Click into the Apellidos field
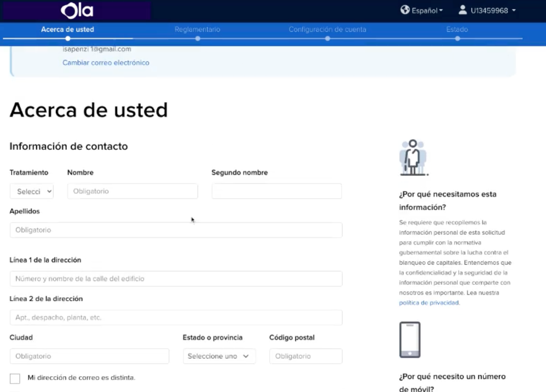This screenshot has width=546, height=392. click(x=176, y=230)
